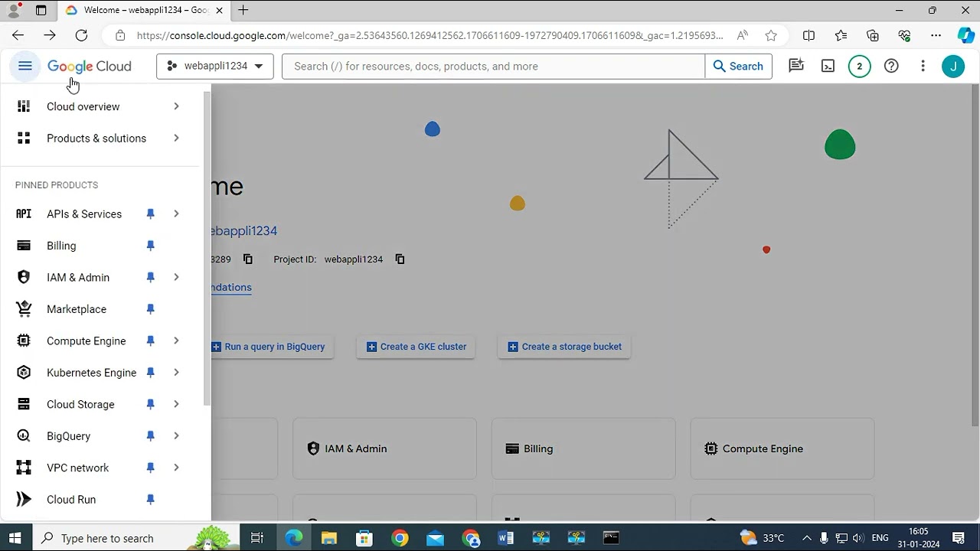Open Task View on the taskbar
Screen dimensions: 980x551
[x=257, y=538]
